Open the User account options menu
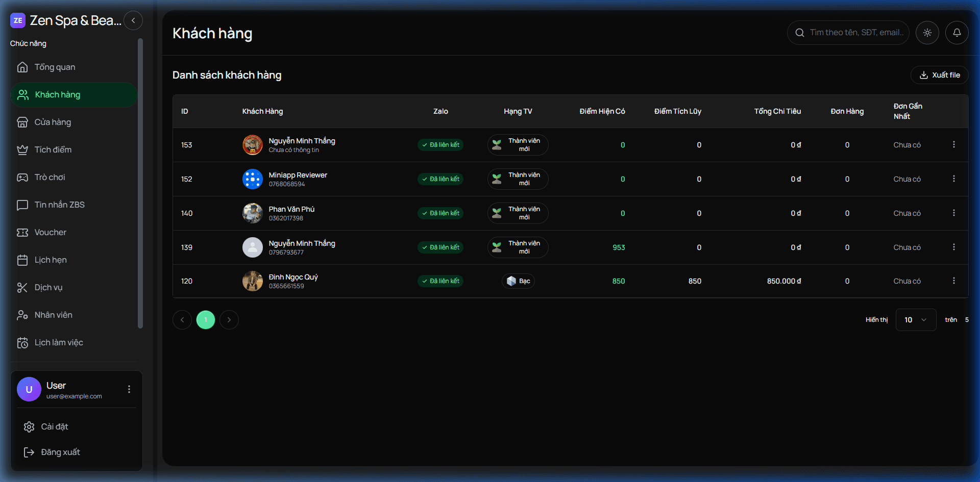Screen dimensions: 980x482 coord(129,389)
